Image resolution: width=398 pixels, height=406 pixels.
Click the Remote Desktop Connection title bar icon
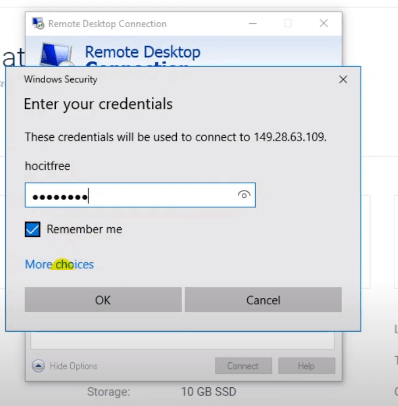pyautogui.click(x=38, y=23)
